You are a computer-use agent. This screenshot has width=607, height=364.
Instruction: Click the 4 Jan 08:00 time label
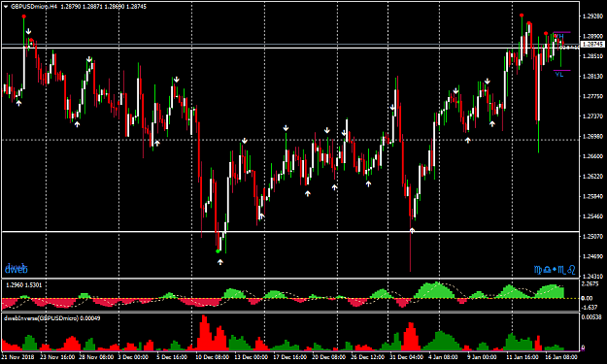click(x=444, y=356)
